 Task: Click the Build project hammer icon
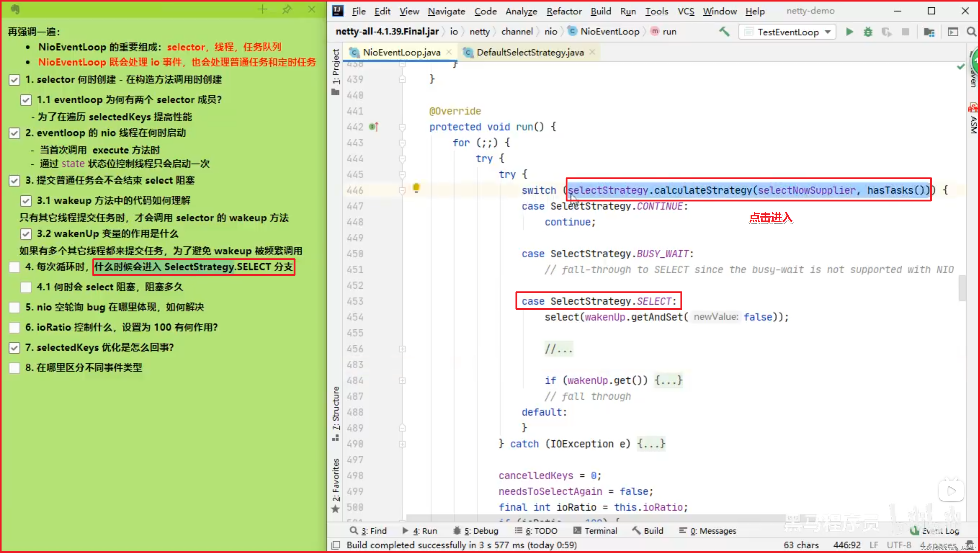[x=724, y=32]
